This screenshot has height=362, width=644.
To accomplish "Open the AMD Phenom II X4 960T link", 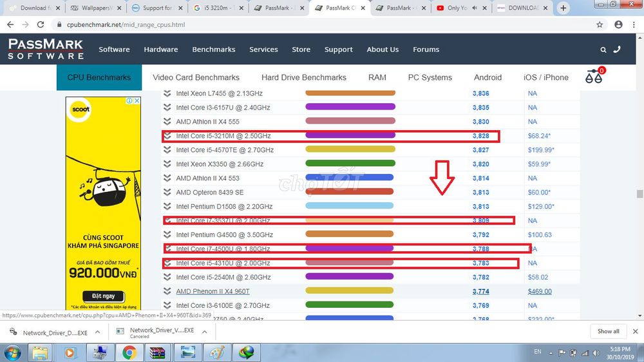I will click(x=213, y=291).
